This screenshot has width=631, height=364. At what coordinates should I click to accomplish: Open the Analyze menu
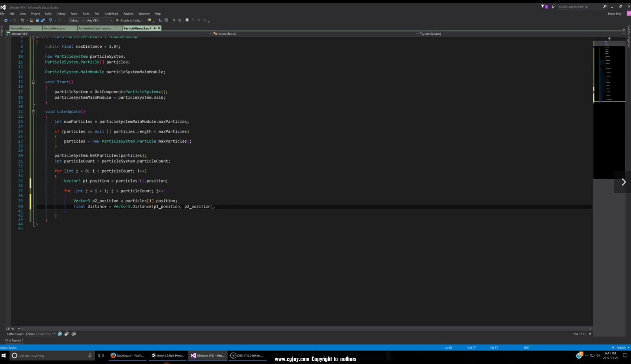pos(128,14)
